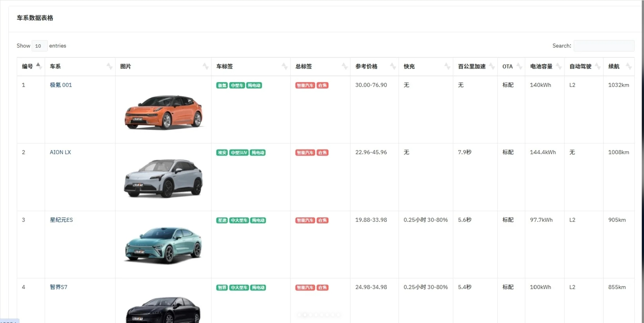Image resolution: width=644 pixels, height=323 pixels.
Task: Click the 中型车 tag in row 1
Action: (237, 86)
